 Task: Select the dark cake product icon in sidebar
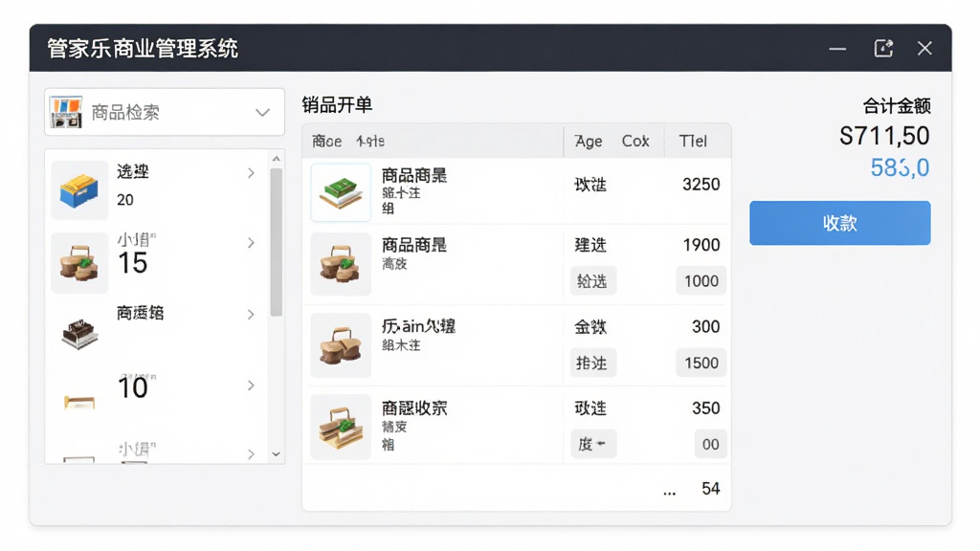pos(79,333)
